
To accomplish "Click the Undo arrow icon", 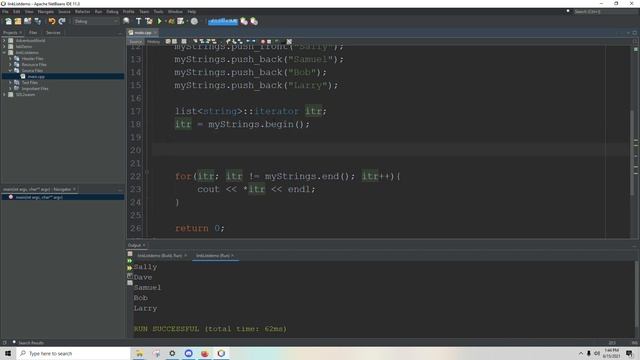I will (52, 21).
